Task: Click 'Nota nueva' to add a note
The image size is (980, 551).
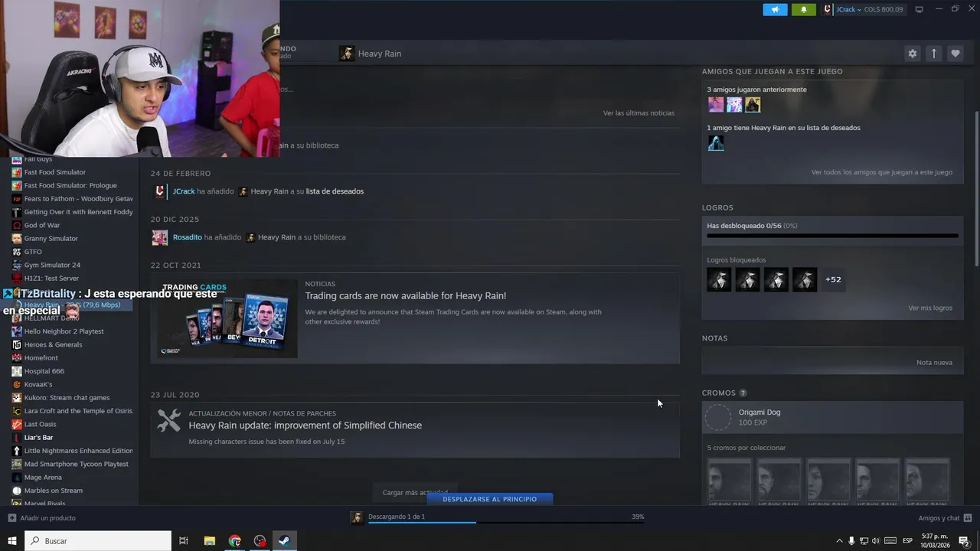Action: pyautogui.click(x=934, y=363)
